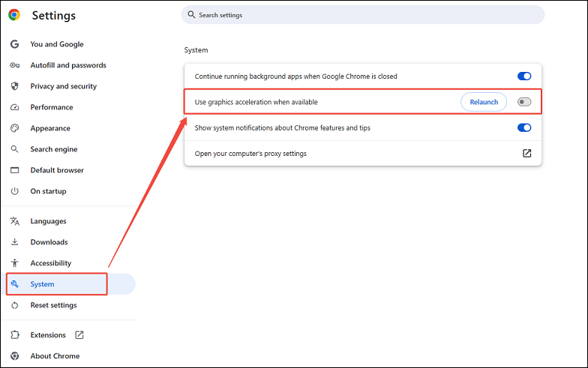Click the Google G icon in sidebar
Viewport: 588px width, 368px height.
pos(15,44)
